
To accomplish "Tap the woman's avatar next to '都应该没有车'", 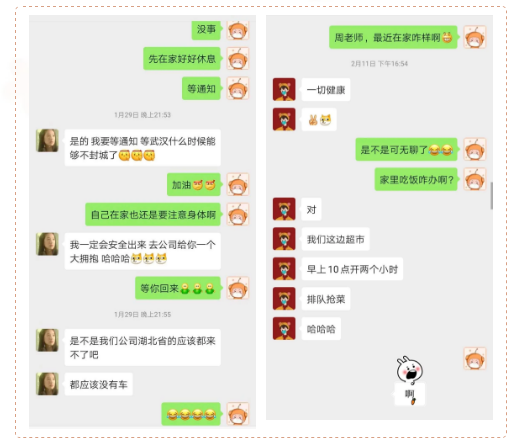I will pos(47,384).
